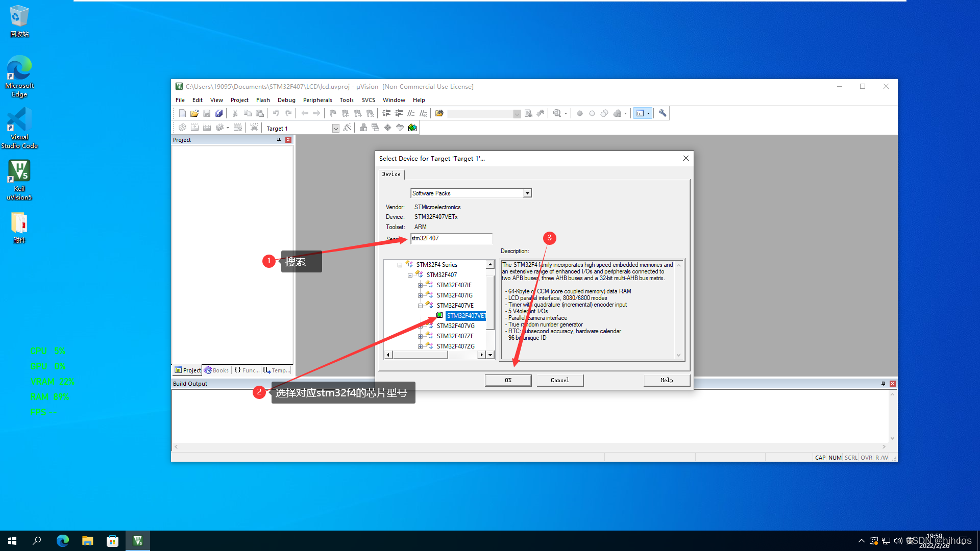This screenshot has width=980, height=551.
Task: Click device tree scroll down arrow
Action: (x=490, y=355)
